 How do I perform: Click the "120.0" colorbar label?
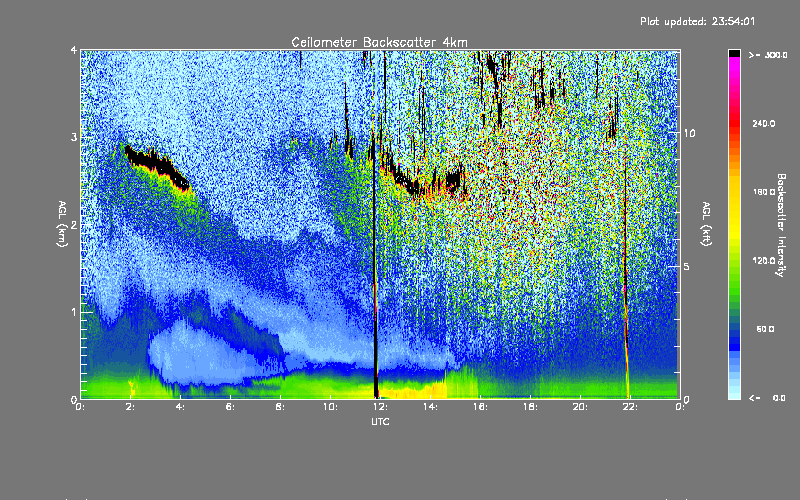(x=764, y=261)
